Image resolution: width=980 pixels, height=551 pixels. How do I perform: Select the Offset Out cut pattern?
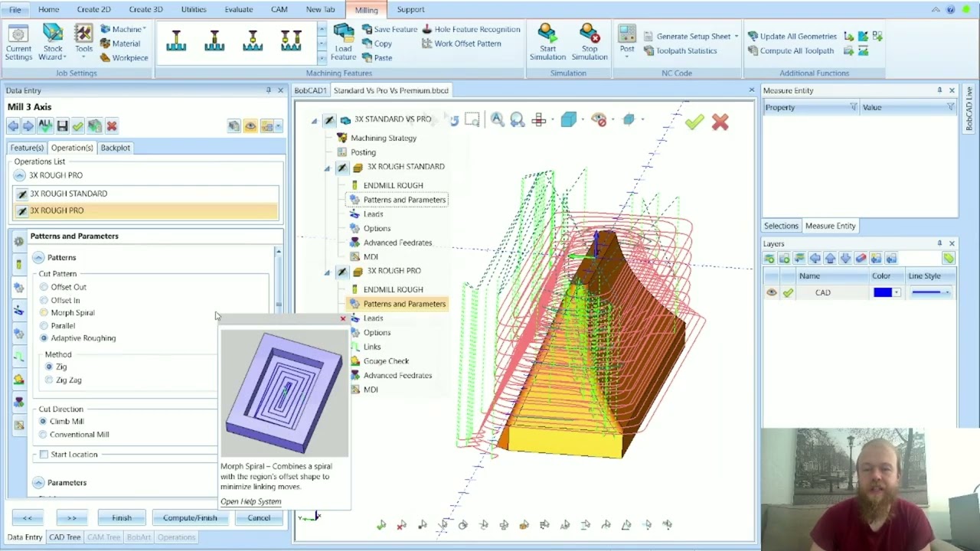point(44,287)
